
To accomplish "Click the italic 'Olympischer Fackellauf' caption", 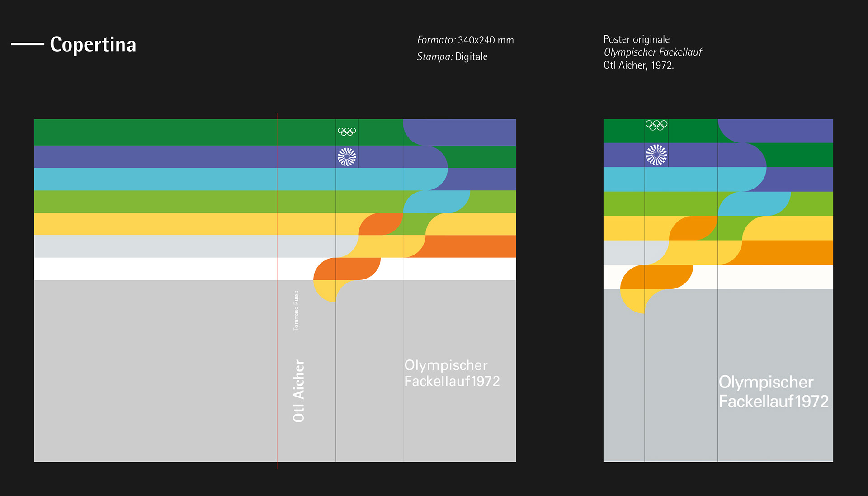I will click(x=653, y=52).
